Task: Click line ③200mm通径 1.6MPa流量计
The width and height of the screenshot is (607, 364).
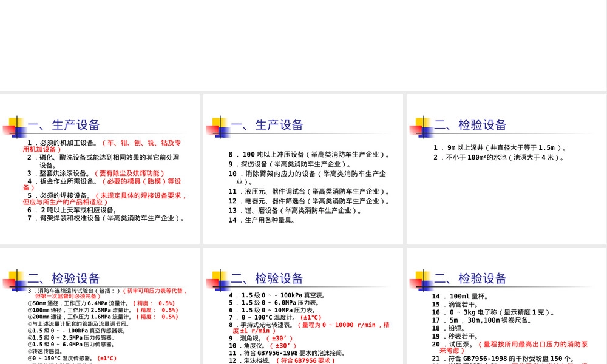Action: pos(103,317)
